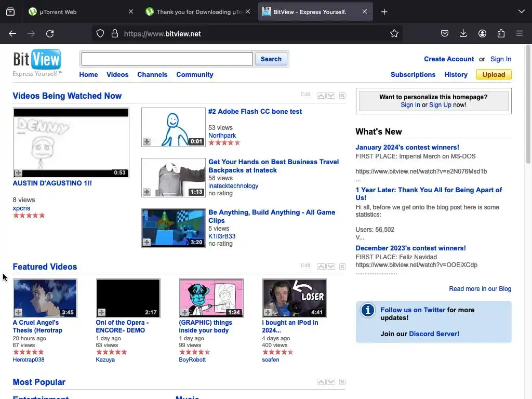Open Follow us on Twitter link
The height and width of the screenshot is (399, 532).
coord(413,310)
